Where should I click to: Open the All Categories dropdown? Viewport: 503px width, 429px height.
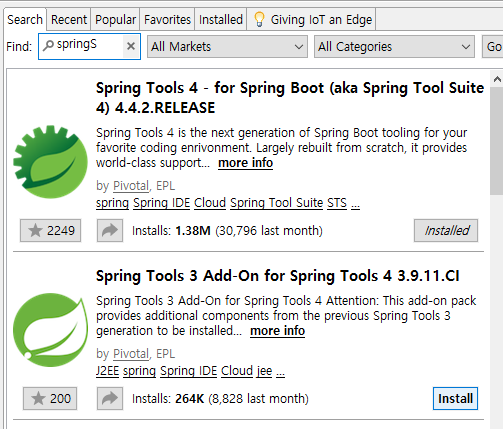(x=394, y=47)
